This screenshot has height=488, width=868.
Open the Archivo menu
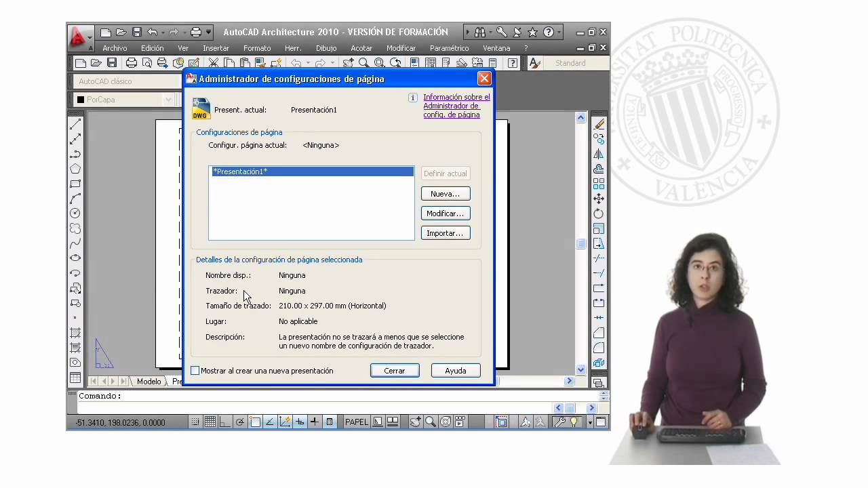(x=115, y=48)
